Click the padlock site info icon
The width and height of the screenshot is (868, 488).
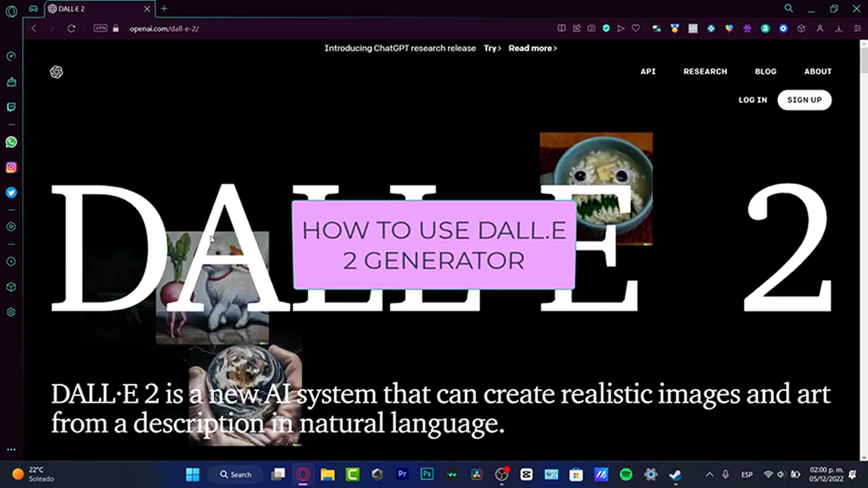tap(116, 28)
